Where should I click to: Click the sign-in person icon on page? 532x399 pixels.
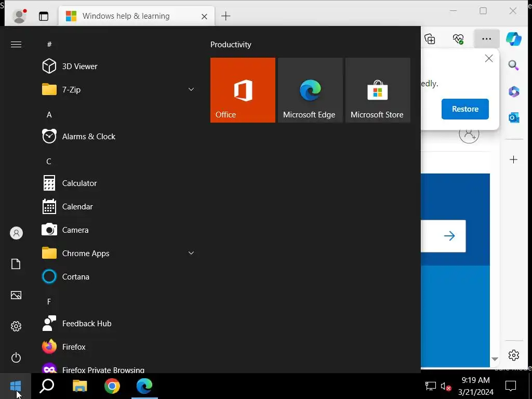point(469,134)
